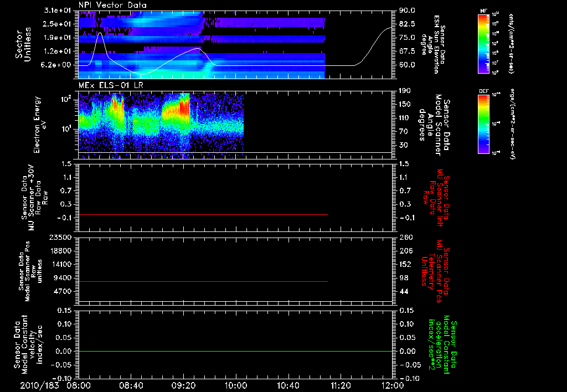567x392 pixels.
Task: Click the 'Model Scanner Angle degrees' axis label
Action: pos(434,125)
